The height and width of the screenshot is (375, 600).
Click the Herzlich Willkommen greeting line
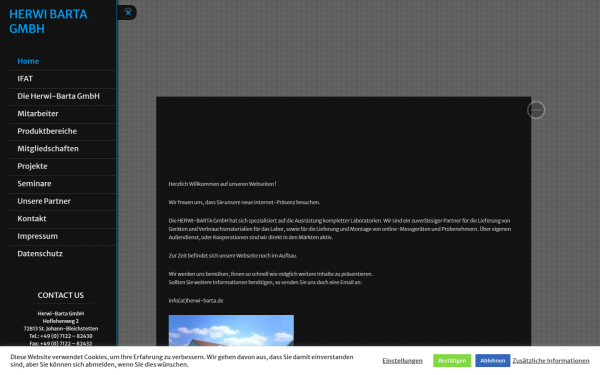click(222, 184)
